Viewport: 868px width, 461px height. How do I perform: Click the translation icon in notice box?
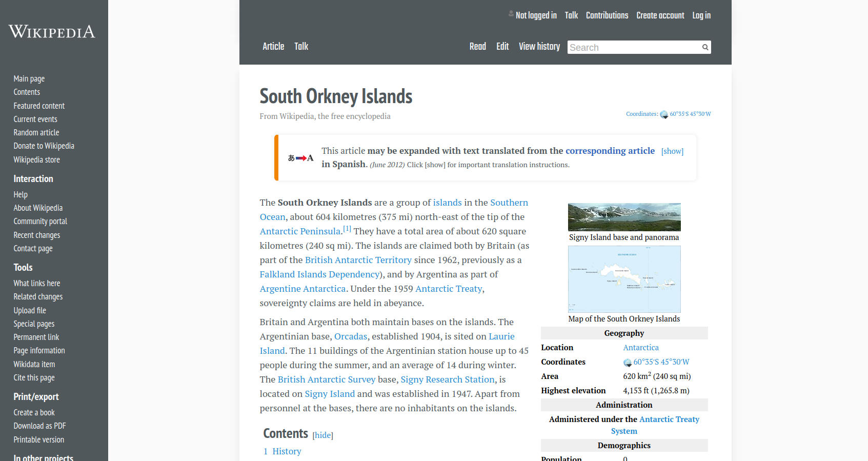point(300,158)
